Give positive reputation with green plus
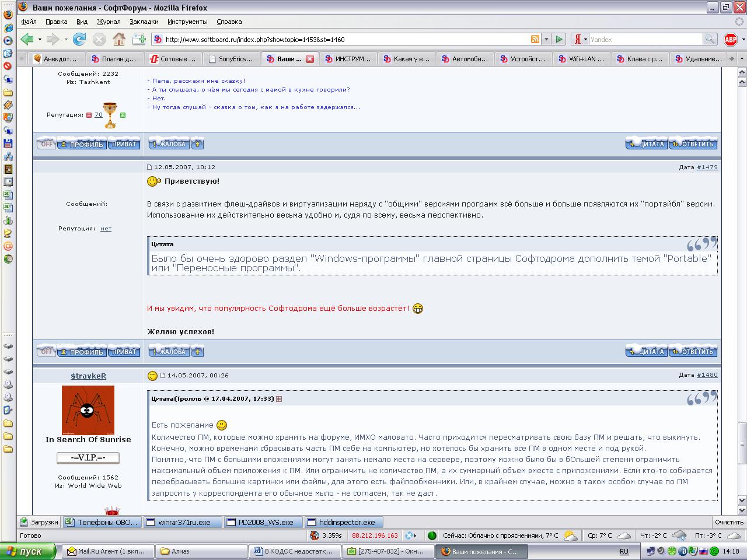 (123, 115)
